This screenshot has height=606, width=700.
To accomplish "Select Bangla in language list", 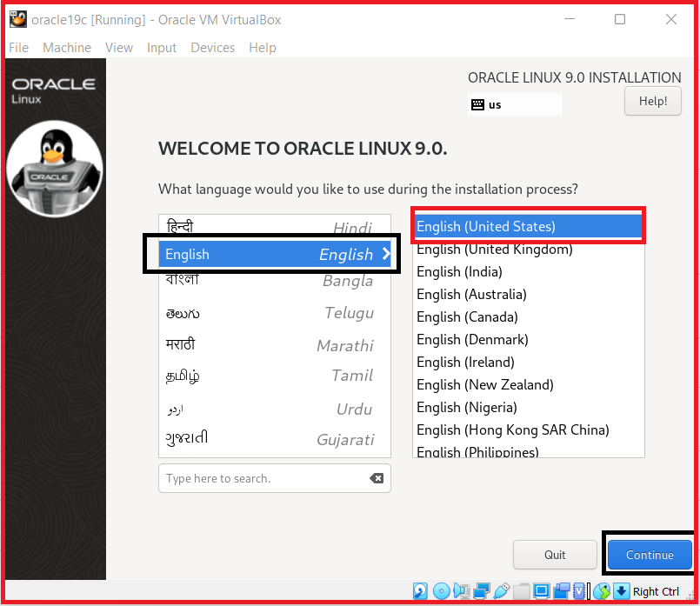I will [275, 281].
